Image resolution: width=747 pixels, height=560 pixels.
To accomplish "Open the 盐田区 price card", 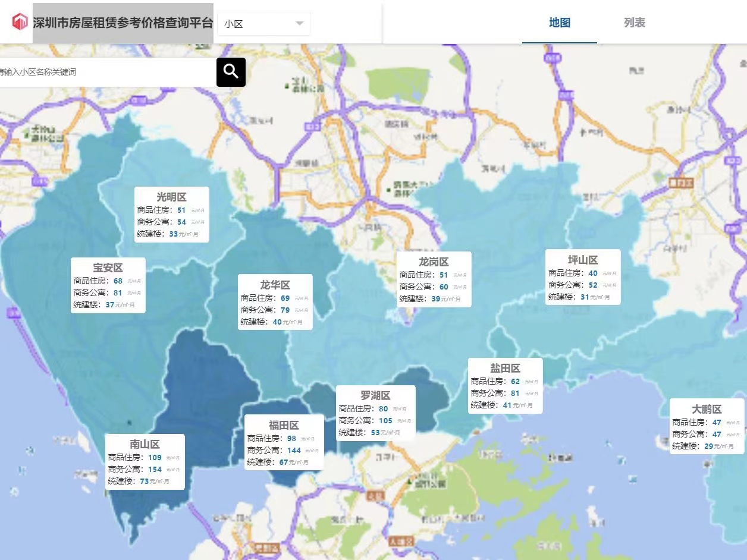I will tap(506, 386).
